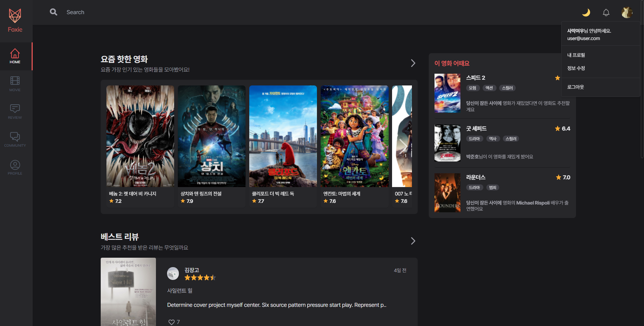Open 사일런트 힐 review poster
The width and height of the screenshot is (644, 326).
pos(128,292)
